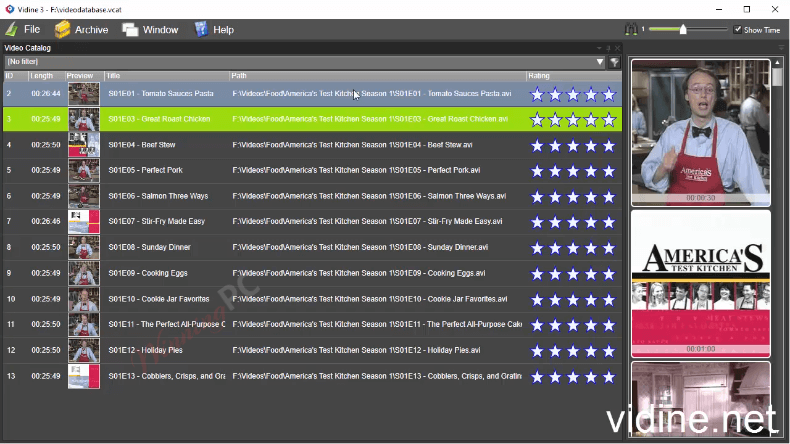The width and height of the screenshot is (790, 444).
Task: Click the Archive boxes icon
Action: tap(62, 30)
